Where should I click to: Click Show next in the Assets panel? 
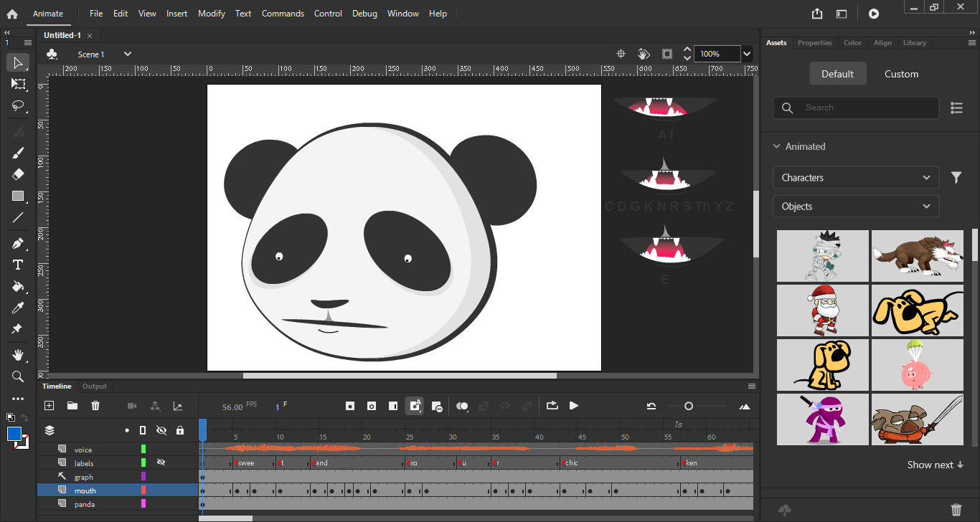coord(935,465)
